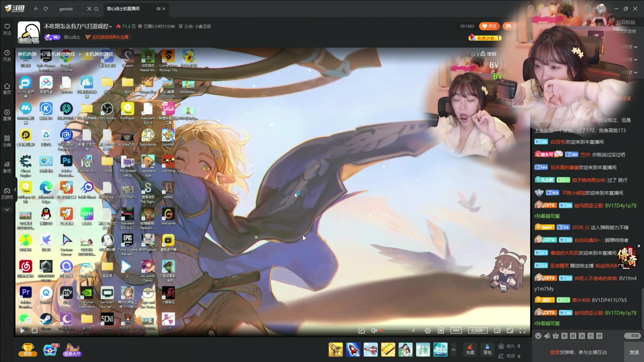Open the user avatar in the title bar

pos(601,9)
